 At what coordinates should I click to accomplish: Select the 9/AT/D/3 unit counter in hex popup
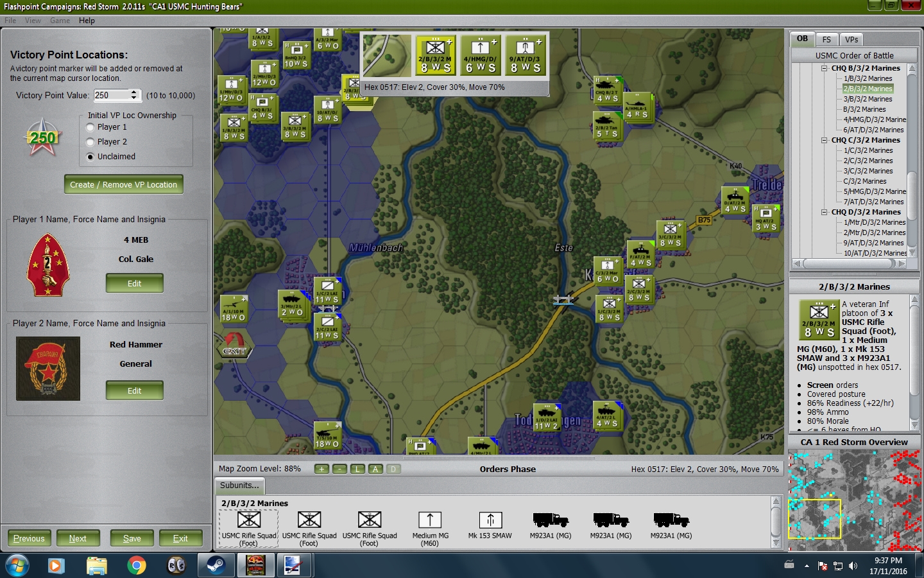pos(526,55)
